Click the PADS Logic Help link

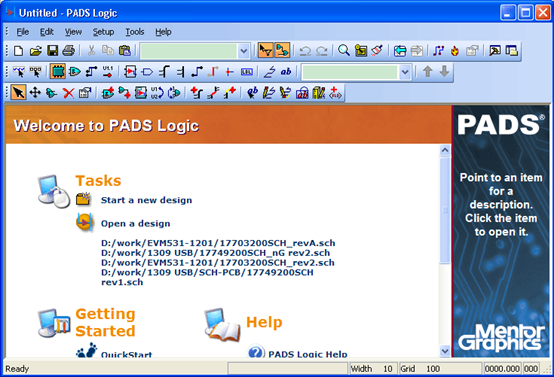pos(308,354)
